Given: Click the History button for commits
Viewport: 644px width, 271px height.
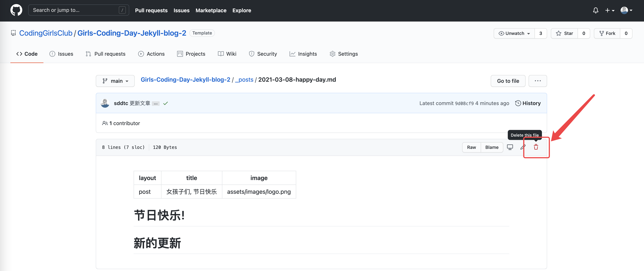Looking at the screenshot, I should point(528,103).
